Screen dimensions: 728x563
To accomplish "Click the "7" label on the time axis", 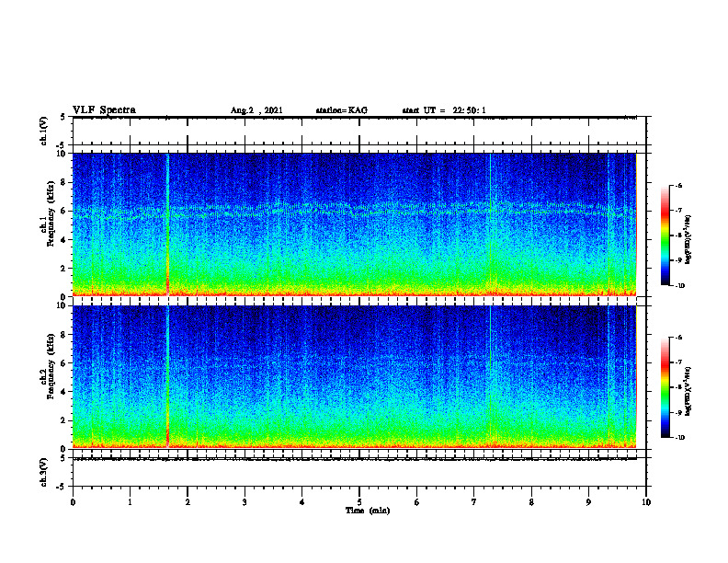I will click(474, 502).
